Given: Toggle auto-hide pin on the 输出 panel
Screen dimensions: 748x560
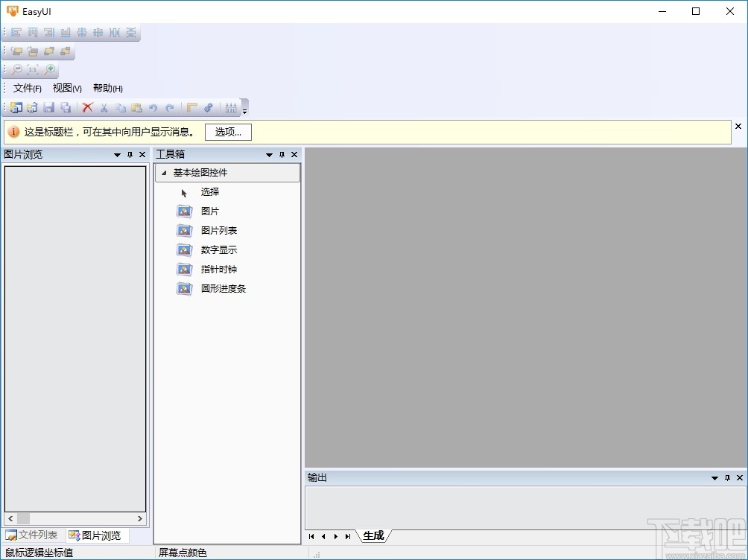Looking at the screenshot, I should [x=726, y=477].
